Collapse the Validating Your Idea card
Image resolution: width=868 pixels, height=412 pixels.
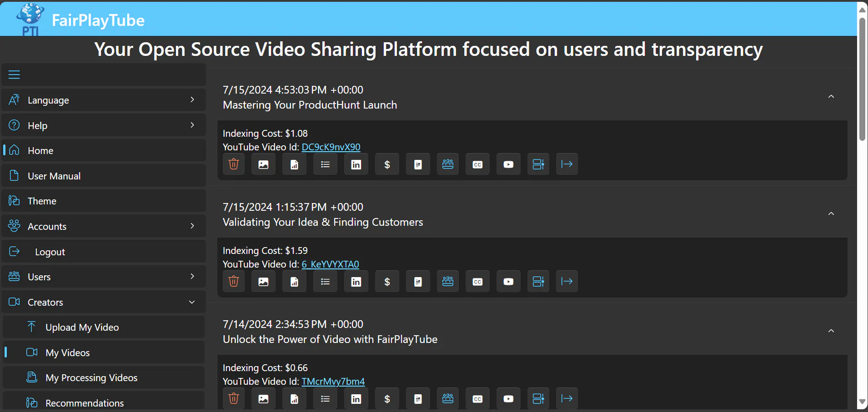point(831,213)
